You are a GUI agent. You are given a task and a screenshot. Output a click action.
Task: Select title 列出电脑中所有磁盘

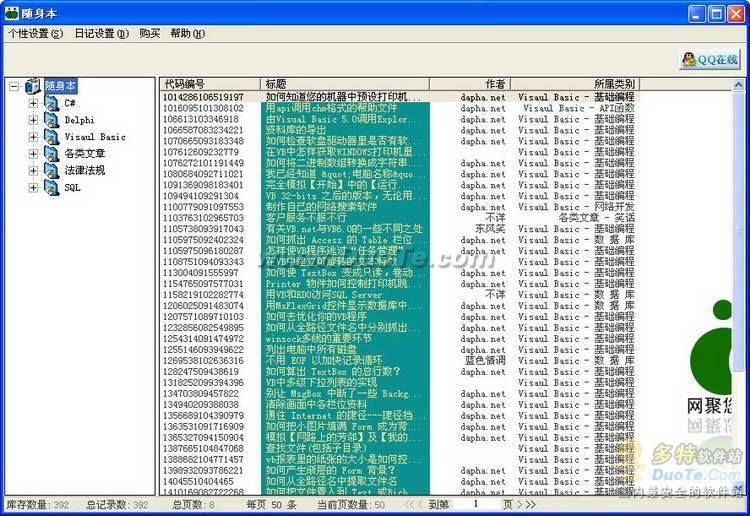point(311,350)
